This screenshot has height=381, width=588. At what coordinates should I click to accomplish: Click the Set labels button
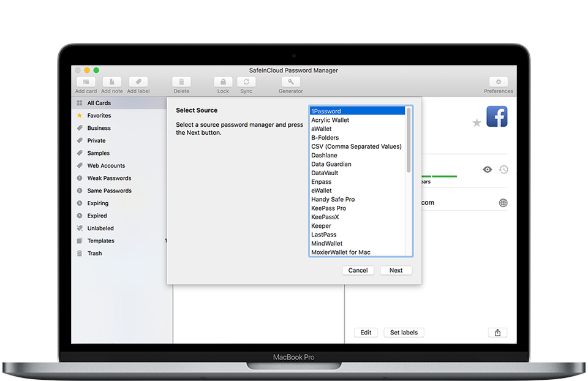[x=404, y=333]
